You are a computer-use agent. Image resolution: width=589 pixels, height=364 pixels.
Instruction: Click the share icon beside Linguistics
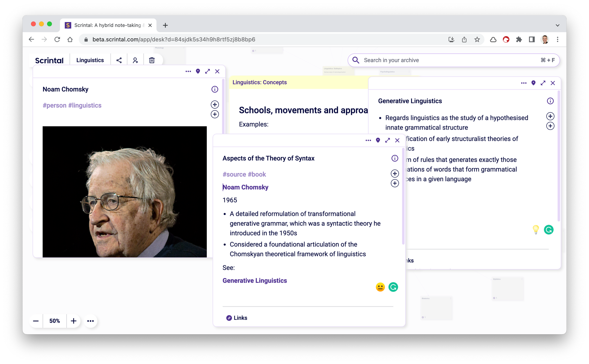(x=119, y=60)
